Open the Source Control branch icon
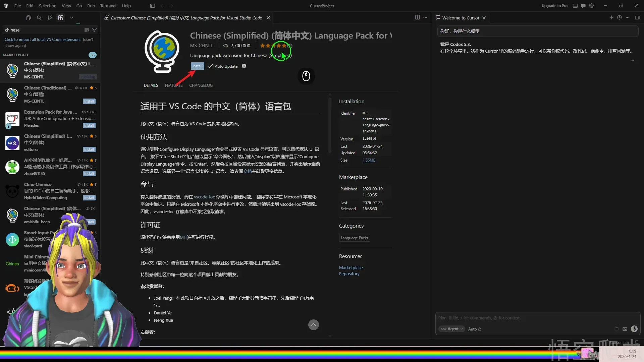 [50, 18]
